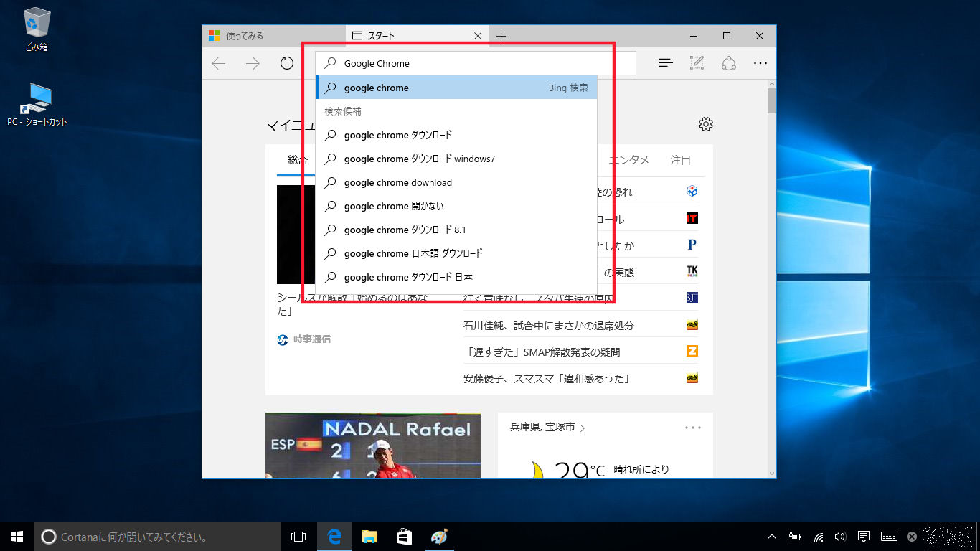Click the page refresh icon
This screenshot has height=551, width=980.
[x=287, y=63]
